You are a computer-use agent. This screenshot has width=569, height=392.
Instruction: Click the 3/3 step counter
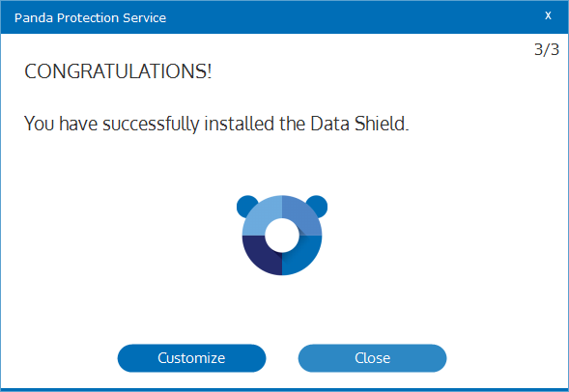547,49
